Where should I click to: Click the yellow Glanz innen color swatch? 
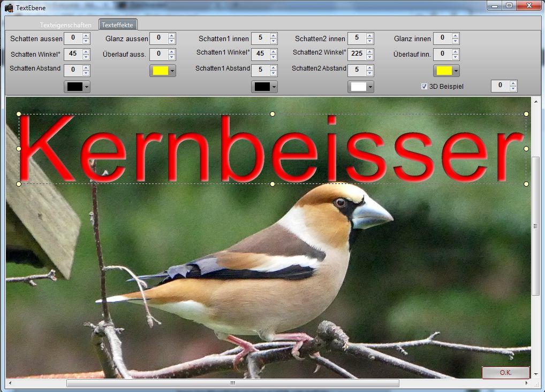coord(443,71)
